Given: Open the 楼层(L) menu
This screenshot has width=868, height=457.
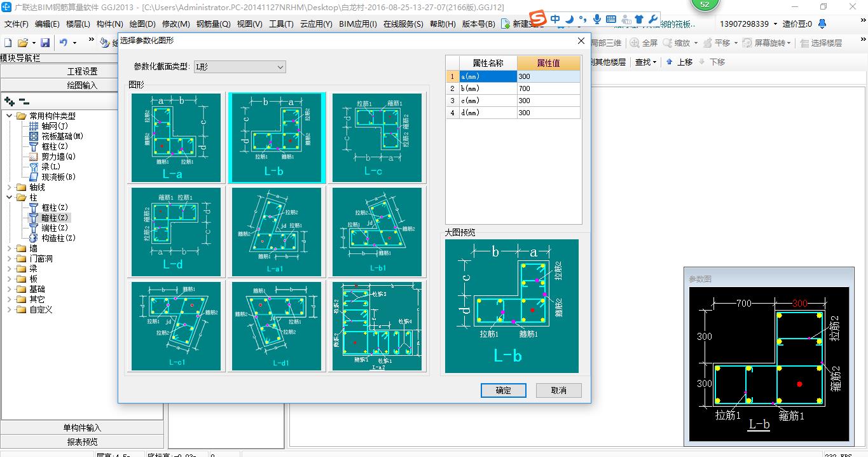Looking at the screenshot, I should point(78,24).
